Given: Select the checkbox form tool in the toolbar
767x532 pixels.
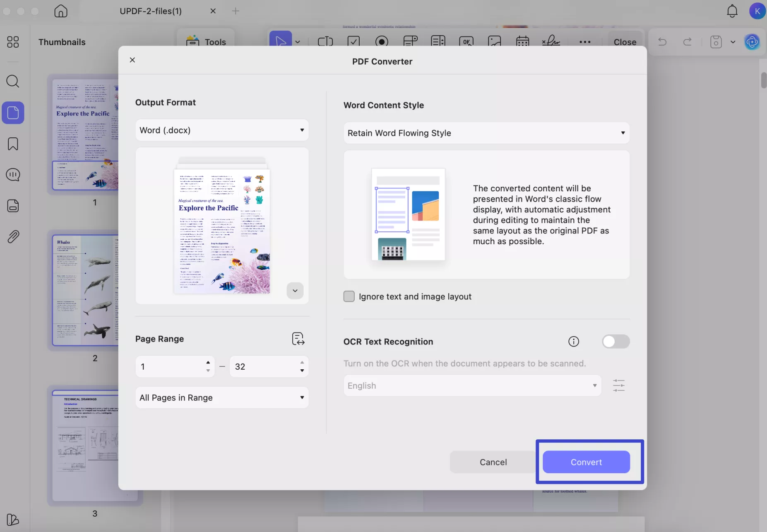Looking at the screenshot, I should click(x=354, y=41).
